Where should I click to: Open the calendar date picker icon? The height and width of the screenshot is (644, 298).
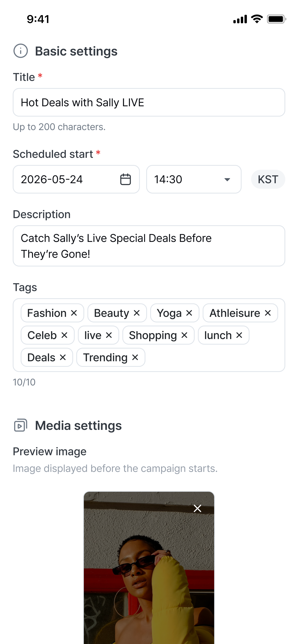tap(126, 179)
